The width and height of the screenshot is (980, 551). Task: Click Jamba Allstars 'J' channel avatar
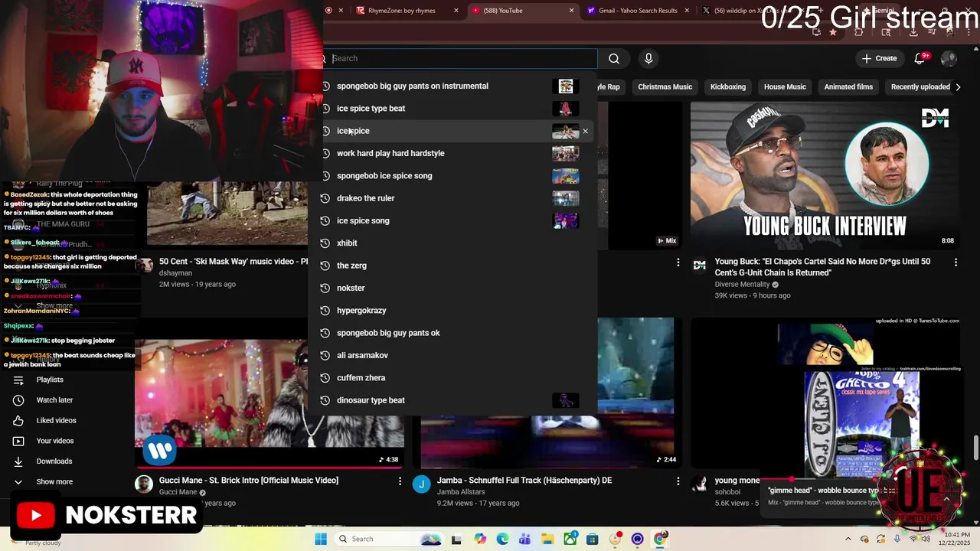422,484
